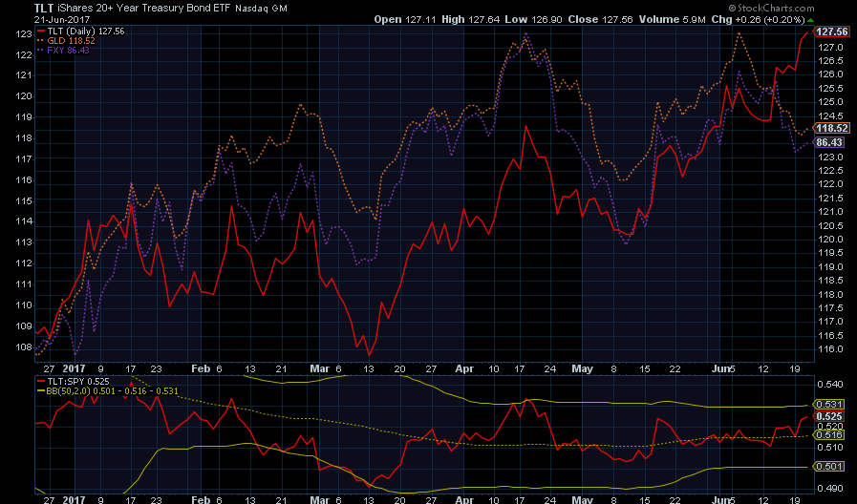Click the 'TLT:SPY 0.525' indicator legend
The height and width of the screenshot is (504, 857).
[78, 382]
